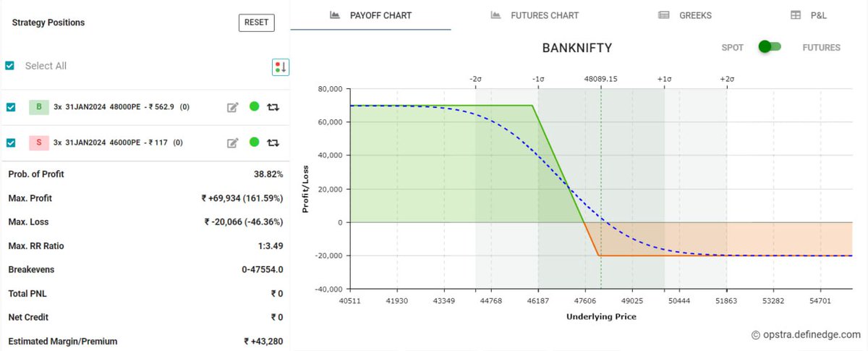Click the Strategy Positions heading
This screenshot has height=351, width=868.
pos(48,22)
